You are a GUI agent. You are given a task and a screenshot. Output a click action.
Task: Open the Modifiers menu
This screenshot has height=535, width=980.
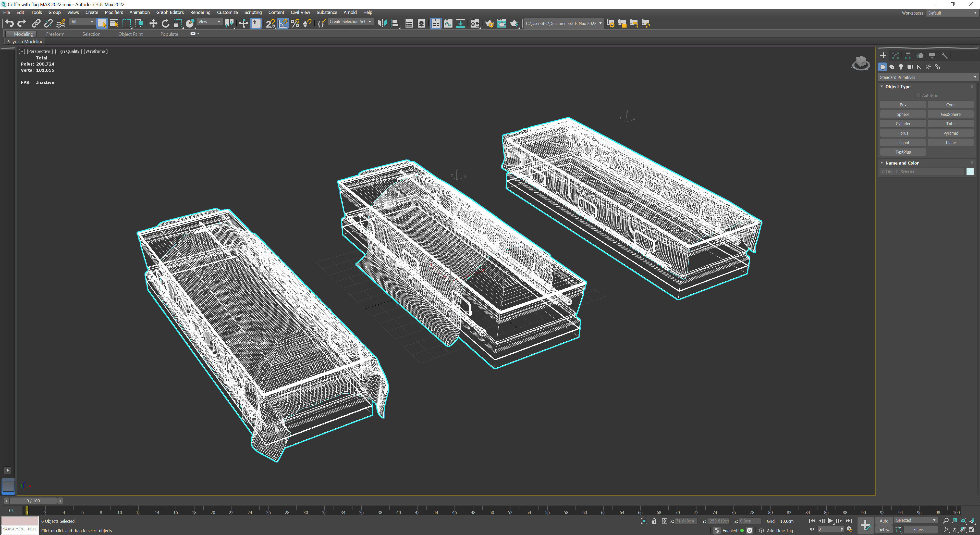point(114,13)
